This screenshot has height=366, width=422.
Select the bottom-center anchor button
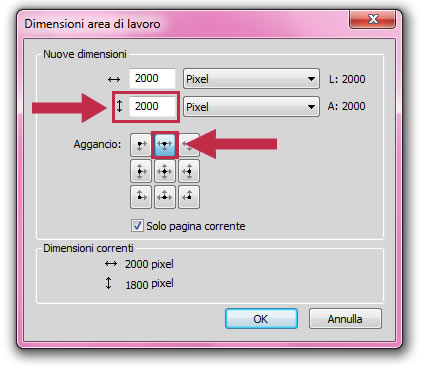pos(165,197)
